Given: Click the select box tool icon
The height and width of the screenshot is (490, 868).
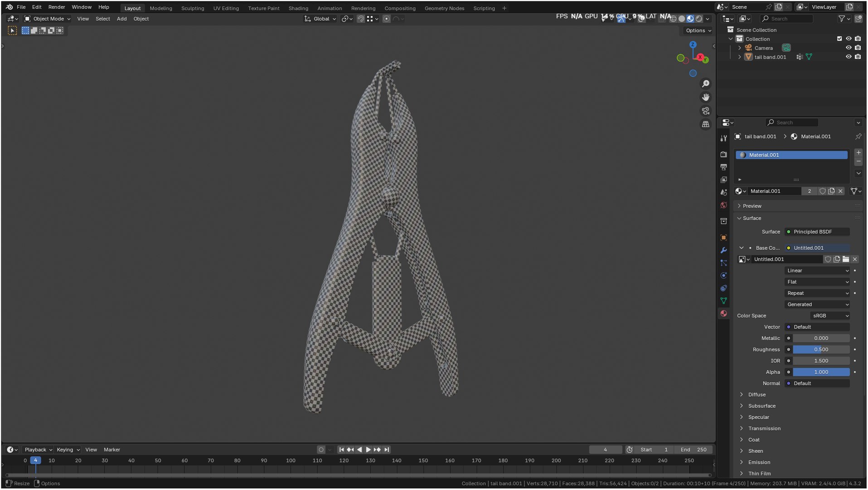Looking at the screenshot, I should point(12,31).
